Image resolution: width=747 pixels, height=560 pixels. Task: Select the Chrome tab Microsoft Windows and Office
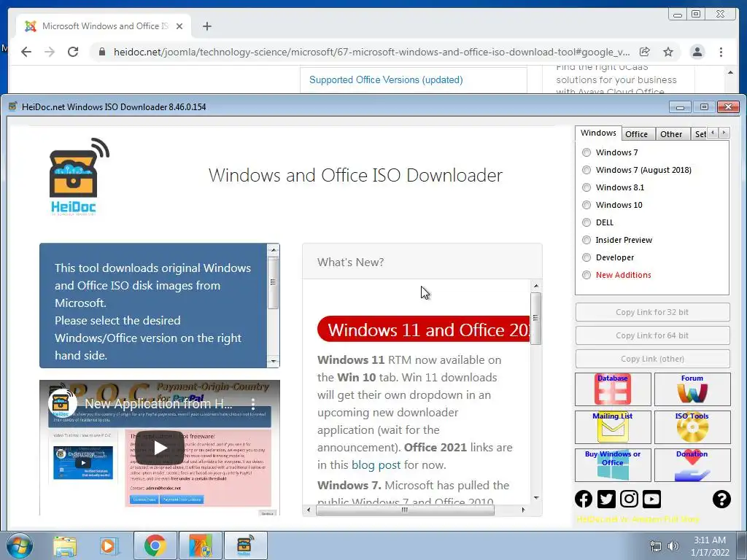pos(104,26)
